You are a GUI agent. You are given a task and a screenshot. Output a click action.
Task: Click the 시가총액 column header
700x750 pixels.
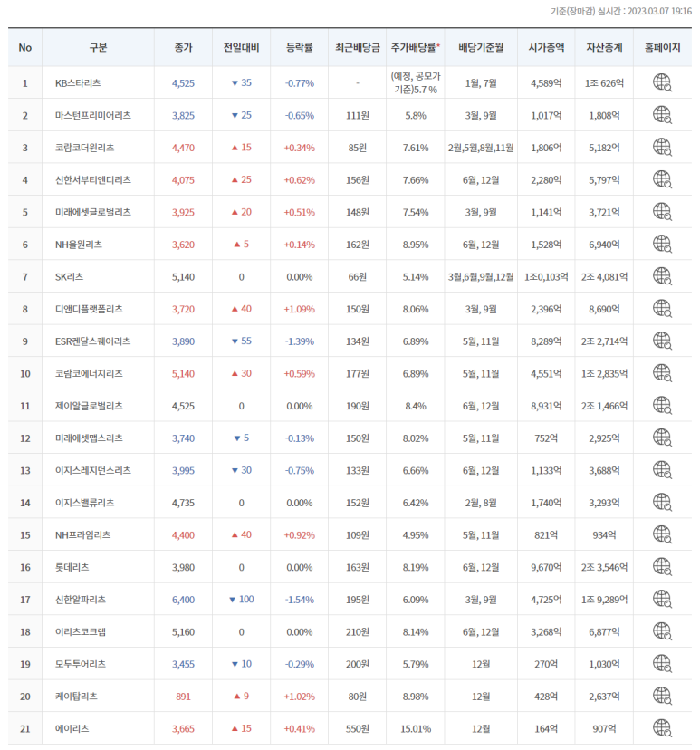coord(546,47)
